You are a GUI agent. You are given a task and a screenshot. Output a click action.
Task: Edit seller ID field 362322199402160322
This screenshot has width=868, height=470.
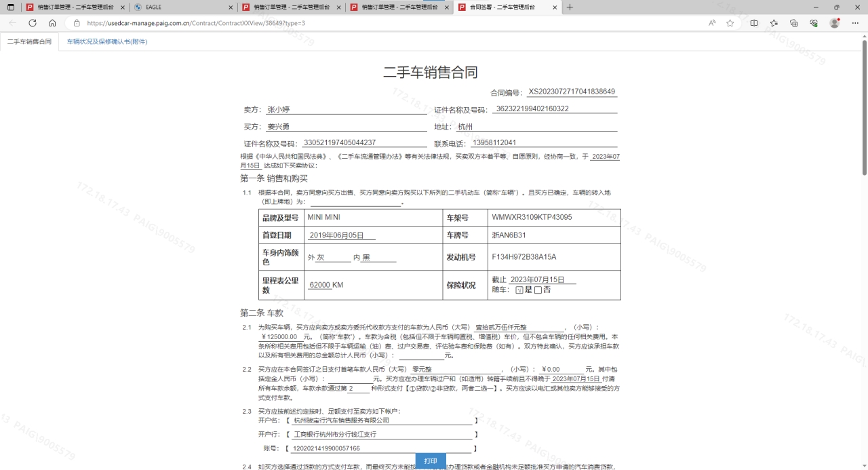point(555,109)
